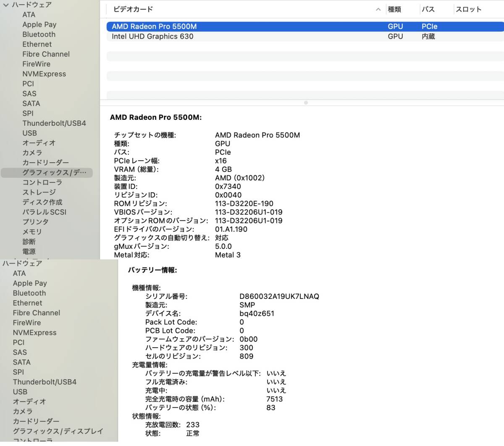Toggle sort arrow on ビデオカード column
This screenshot has height=446, width=504.
click(x=378, y=9)
